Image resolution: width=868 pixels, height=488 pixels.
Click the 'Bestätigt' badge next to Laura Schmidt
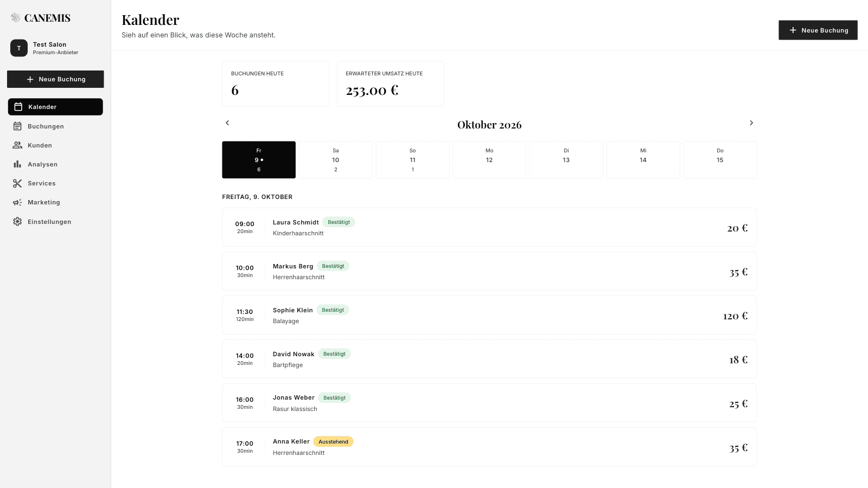click(339, 222)
